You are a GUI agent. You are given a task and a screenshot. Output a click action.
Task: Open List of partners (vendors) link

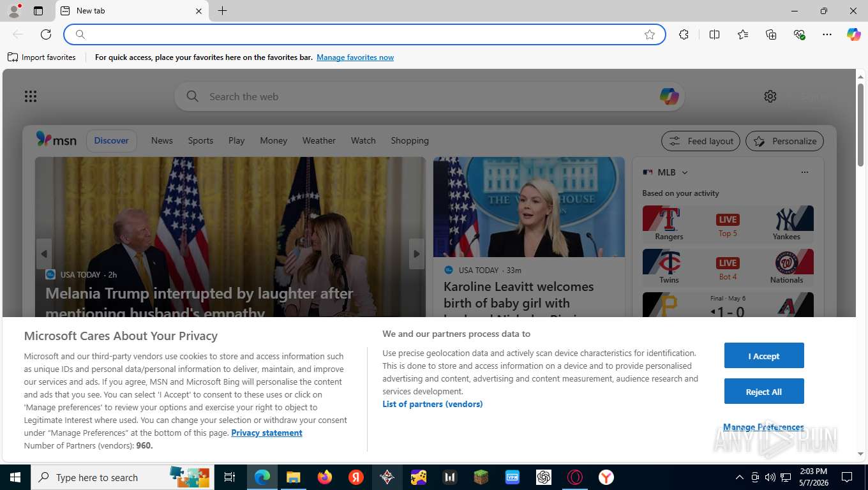click(433, 404)
